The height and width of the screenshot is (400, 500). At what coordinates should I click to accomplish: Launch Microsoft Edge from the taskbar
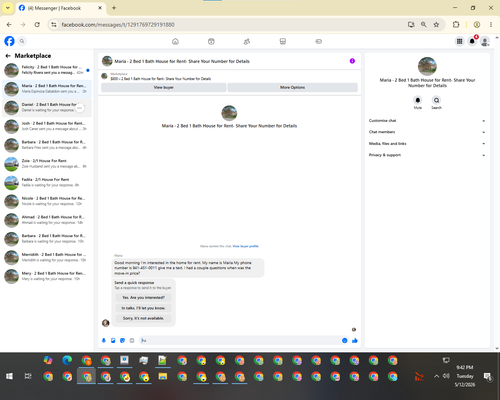coord(67,360)
